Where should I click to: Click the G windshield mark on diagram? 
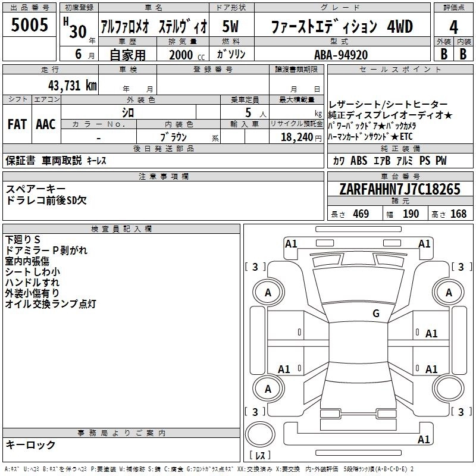376,313
